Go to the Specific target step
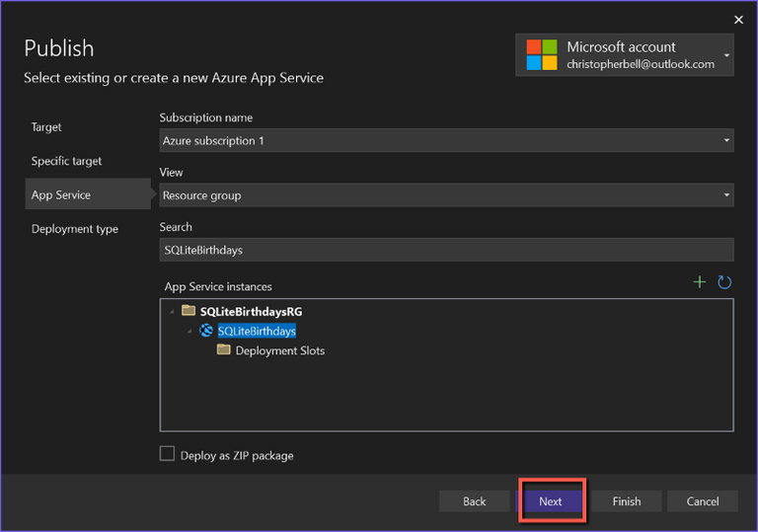The image size is (758, 532). tap(66, 161)
